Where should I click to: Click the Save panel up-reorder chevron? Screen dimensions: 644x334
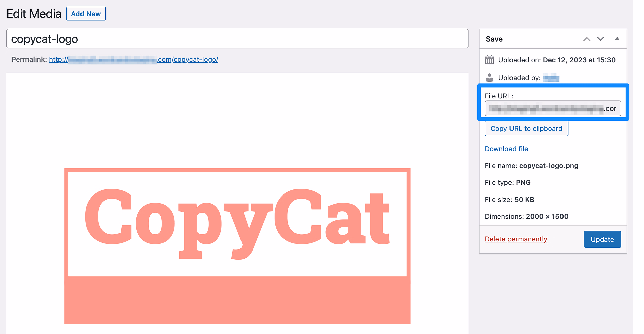(586, 39)
